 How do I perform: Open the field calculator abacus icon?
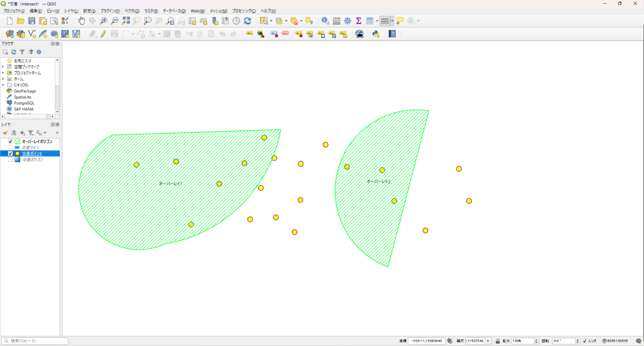pos(336,21)
